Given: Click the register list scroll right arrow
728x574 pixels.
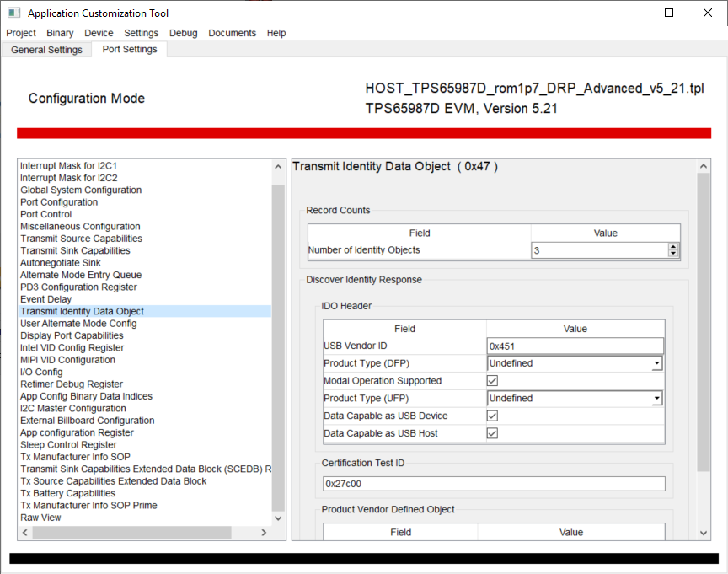Looking at the screenshot, I should [264, 533].
